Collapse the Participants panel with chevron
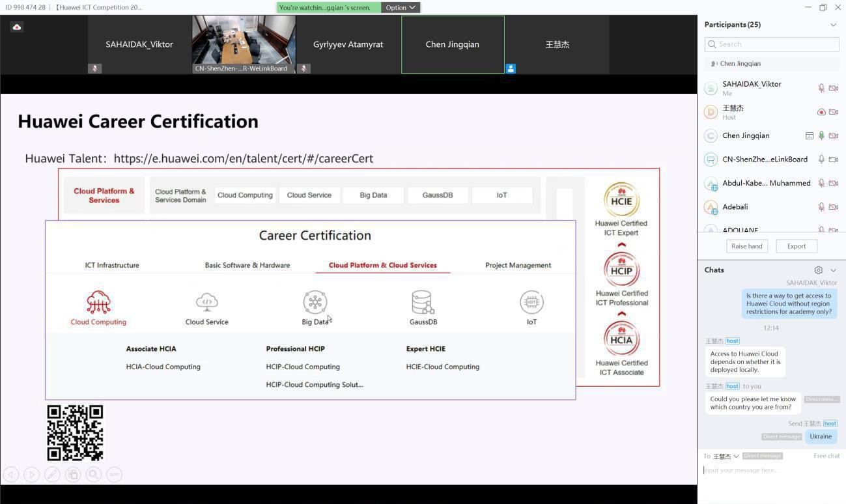 [833, 25]
